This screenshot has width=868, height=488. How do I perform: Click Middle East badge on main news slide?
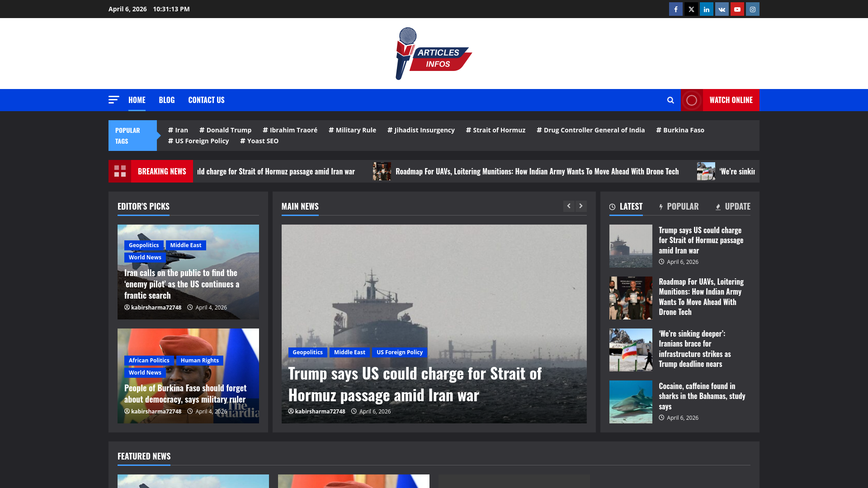click(350, 352)
